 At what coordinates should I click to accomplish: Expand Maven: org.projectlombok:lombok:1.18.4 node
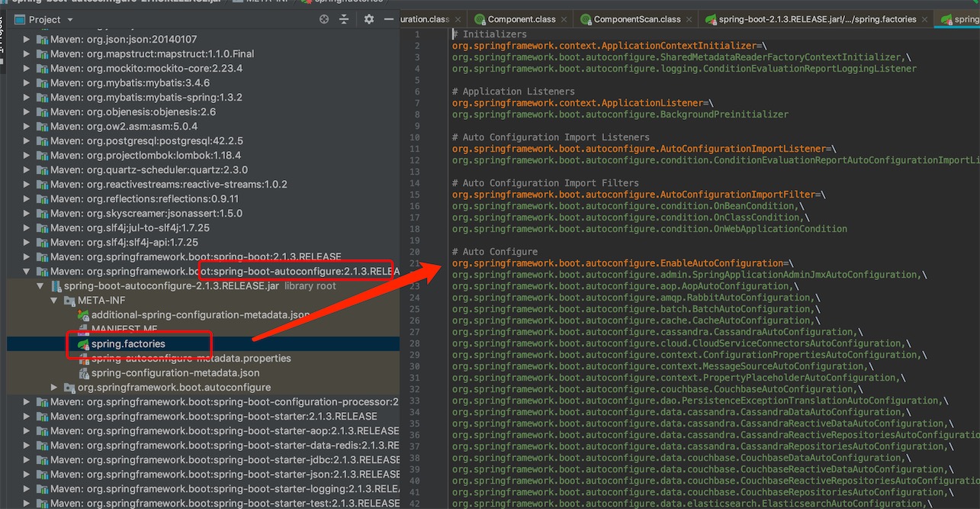click(x=27, y=155)
